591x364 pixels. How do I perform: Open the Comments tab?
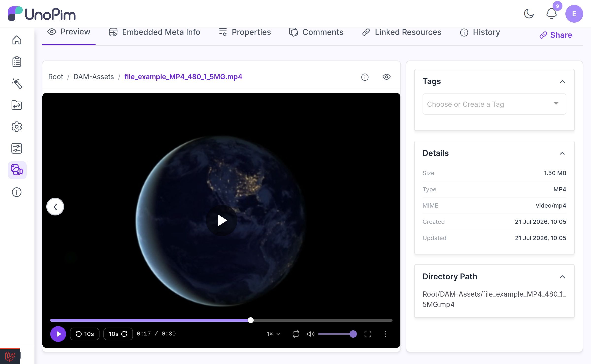pos(316,32)
